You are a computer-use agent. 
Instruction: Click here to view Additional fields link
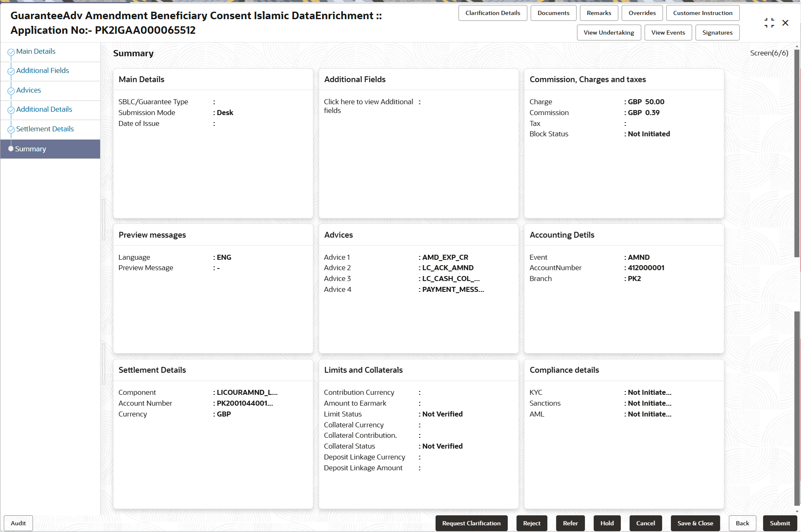(x=368, y=106)
